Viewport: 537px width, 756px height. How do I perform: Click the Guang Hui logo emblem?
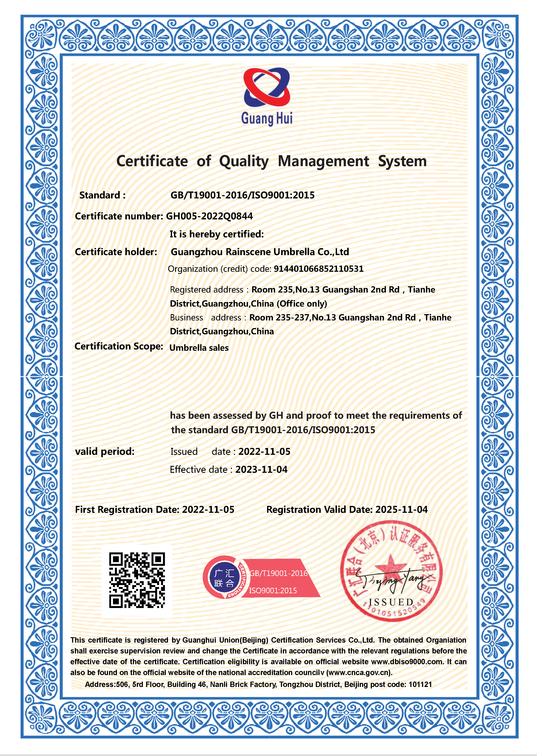[266, 87]
